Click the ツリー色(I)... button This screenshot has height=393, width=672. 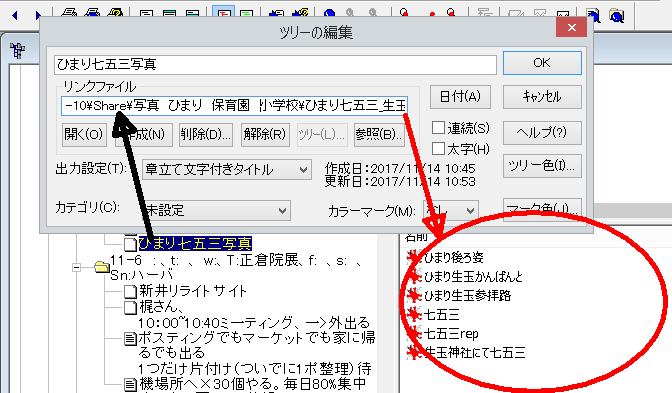[x=542, y=166]
